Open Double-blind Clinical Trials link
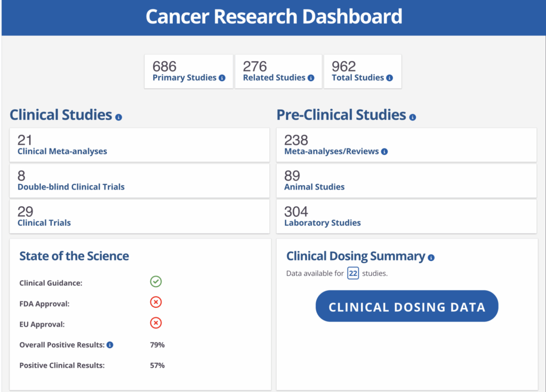Viewport: 546px width, 392px height. pyautogui.click(x=71, y=187)
